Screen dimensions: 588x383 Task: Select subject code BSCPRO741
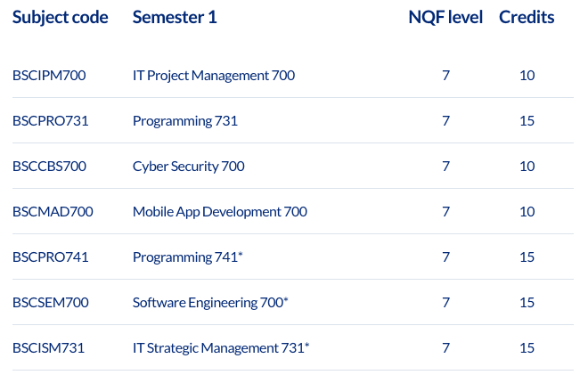(x=51, y=257)
